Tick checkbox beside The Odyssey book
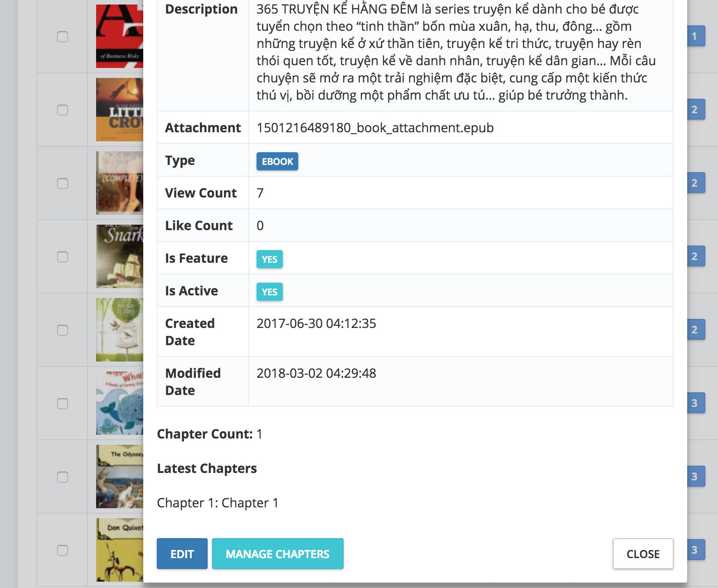Image resolution: width=718 pixels, height=588 pixels. pos(63,477)
